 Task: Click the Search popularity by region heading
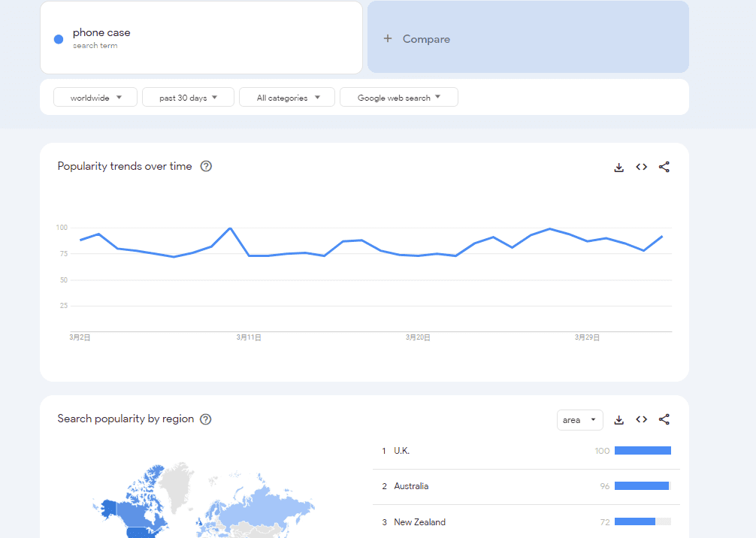[x=125, y=419]
